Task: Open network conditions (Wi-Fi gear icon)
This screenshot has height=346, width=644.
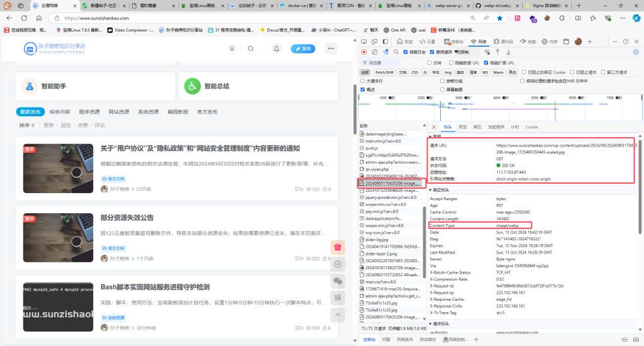Action: [487, 52]
